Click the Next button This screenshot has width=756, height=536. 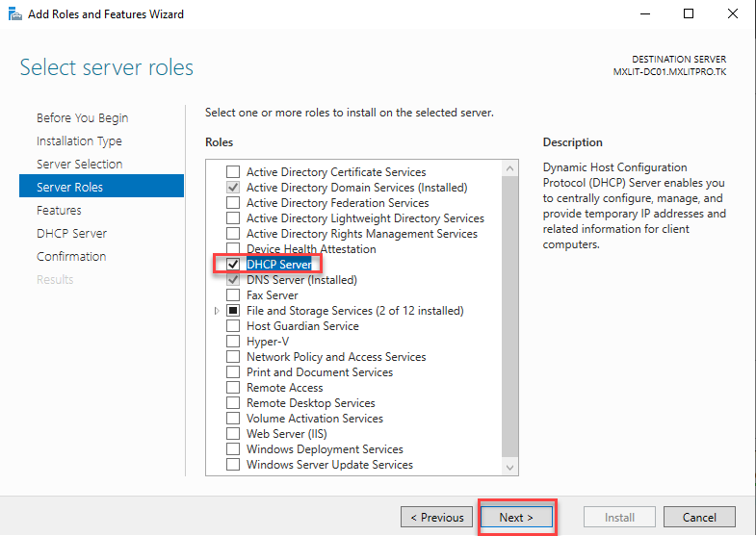click(516, 517)
